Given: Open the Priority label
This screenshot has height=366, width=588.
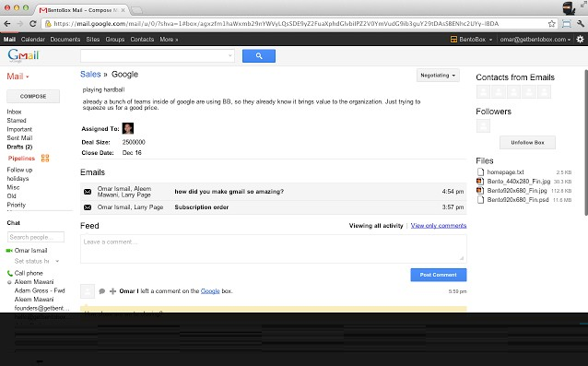Looking at the screenshot, I should 16,205.
